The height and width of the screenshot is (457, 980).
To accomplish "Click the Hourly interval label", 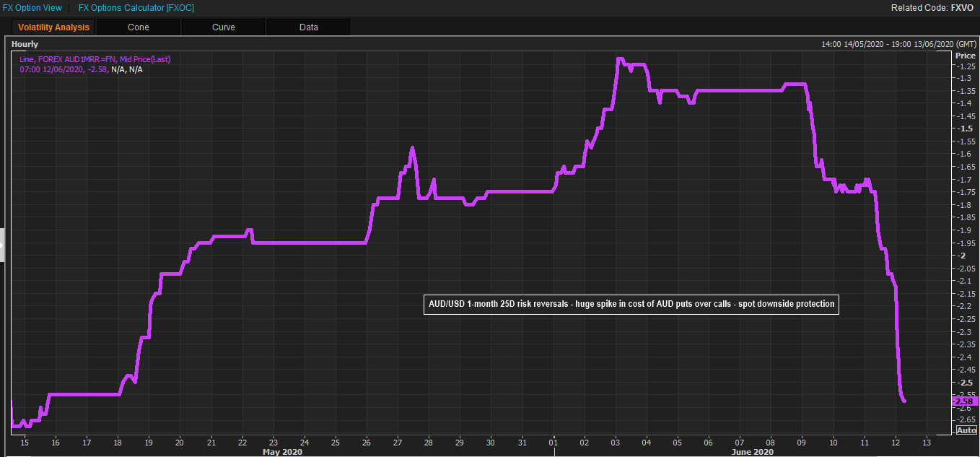I will pos(25,45).
